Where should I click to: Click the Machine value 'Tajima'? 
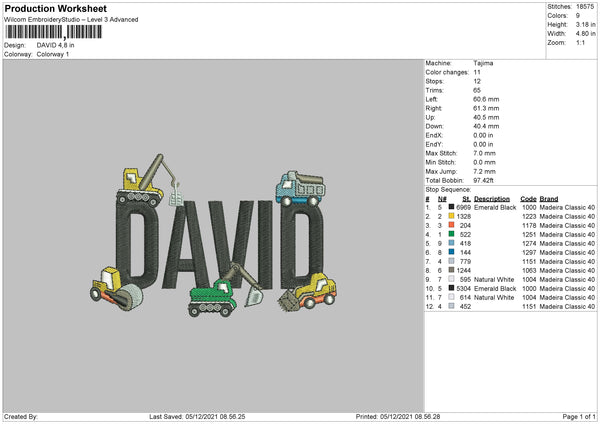483,63
